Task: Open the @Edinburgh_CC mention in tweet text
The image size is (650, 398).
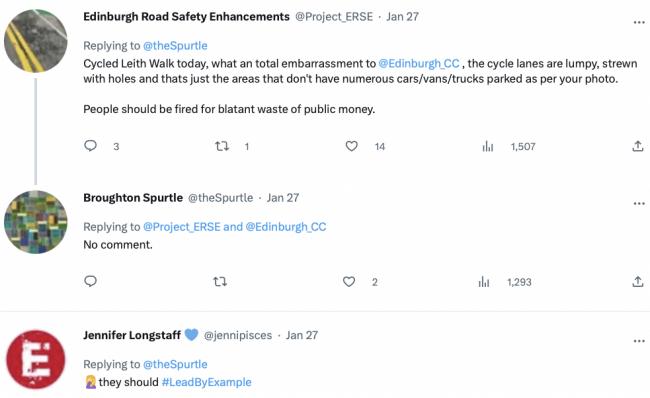Action: pyautogui.click(x=419, y=63)
